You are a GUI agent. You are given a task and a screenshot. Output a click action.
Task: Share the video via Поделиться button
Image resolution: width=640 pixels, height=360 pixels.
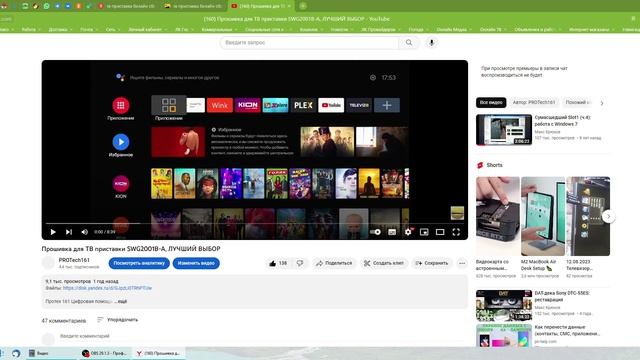334,263
